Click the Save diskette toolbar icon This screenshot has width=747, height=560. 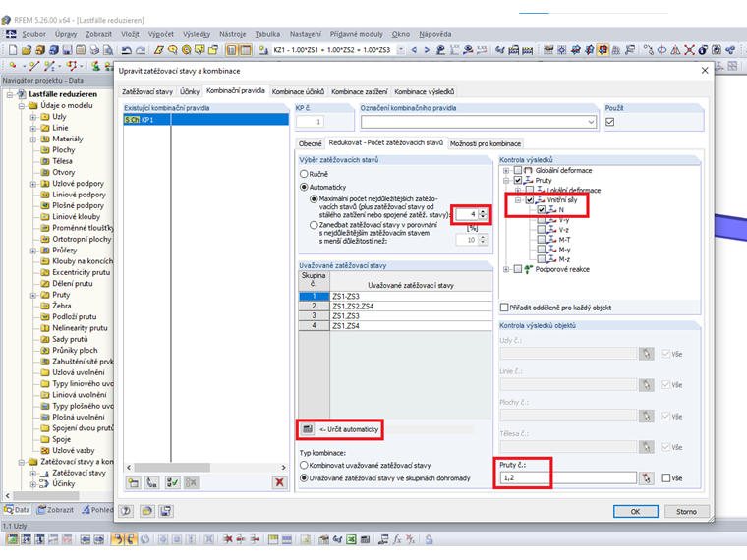(67, 50)
